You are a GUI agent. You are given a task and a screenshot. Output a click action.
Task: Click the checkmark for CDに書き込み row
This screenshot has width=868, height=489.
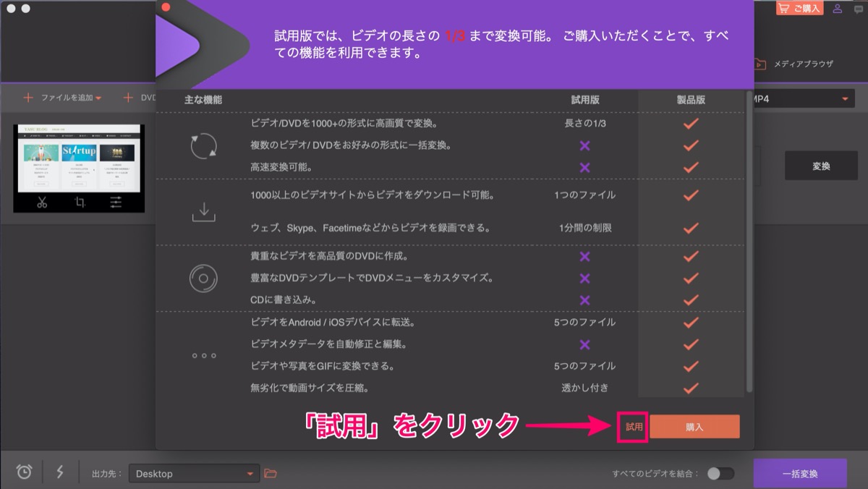click(691, 299)
